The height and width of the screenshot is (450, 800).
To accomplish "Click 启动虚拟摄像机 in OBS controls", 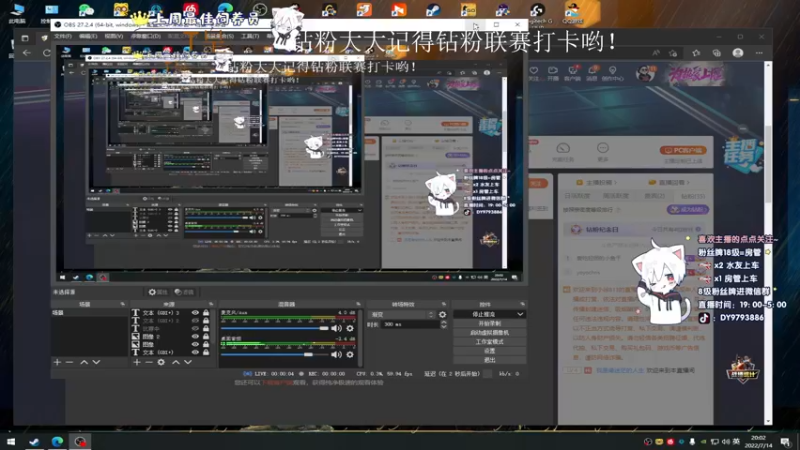I will (489, 333).
